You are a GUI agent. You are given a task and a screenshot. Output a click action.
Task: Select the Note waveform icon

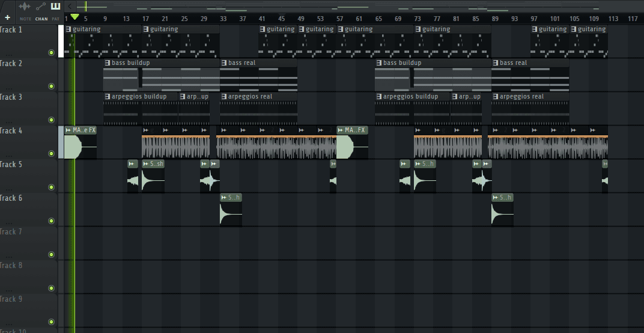tap(25, 7)
